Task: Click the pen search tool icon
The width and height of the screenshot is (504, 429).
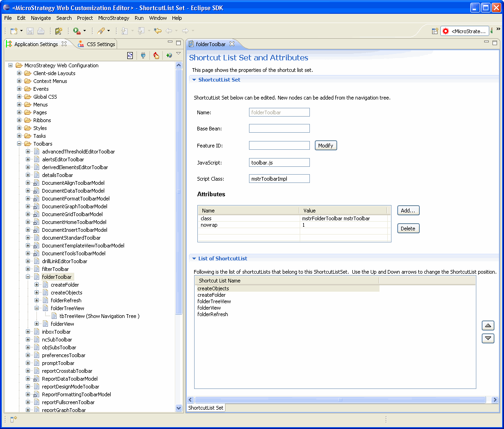Action: (101, 31)
